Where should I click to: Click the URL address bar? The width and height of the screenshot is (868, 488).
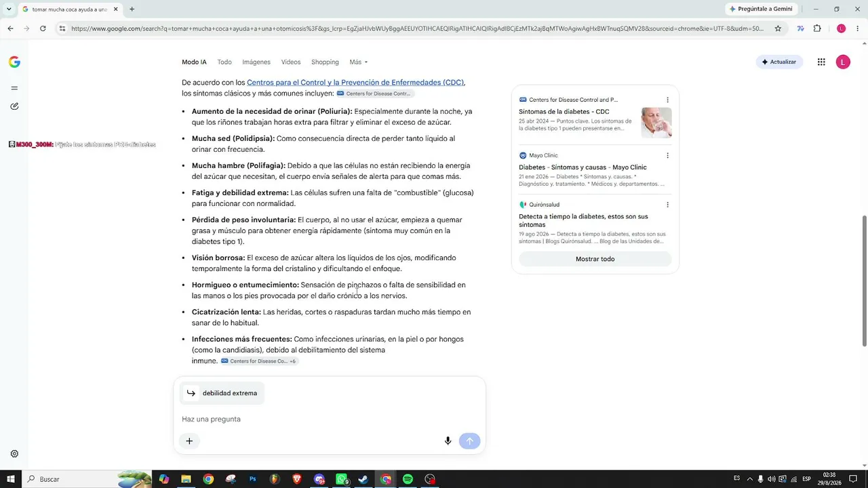pyautogui.click(x=417, y=28)
